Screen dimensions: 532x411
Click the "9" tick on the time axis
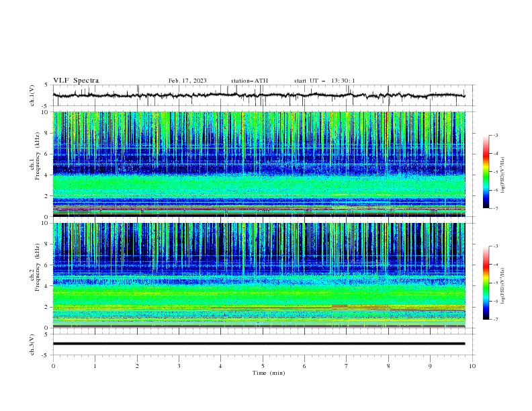pos(430,366)
